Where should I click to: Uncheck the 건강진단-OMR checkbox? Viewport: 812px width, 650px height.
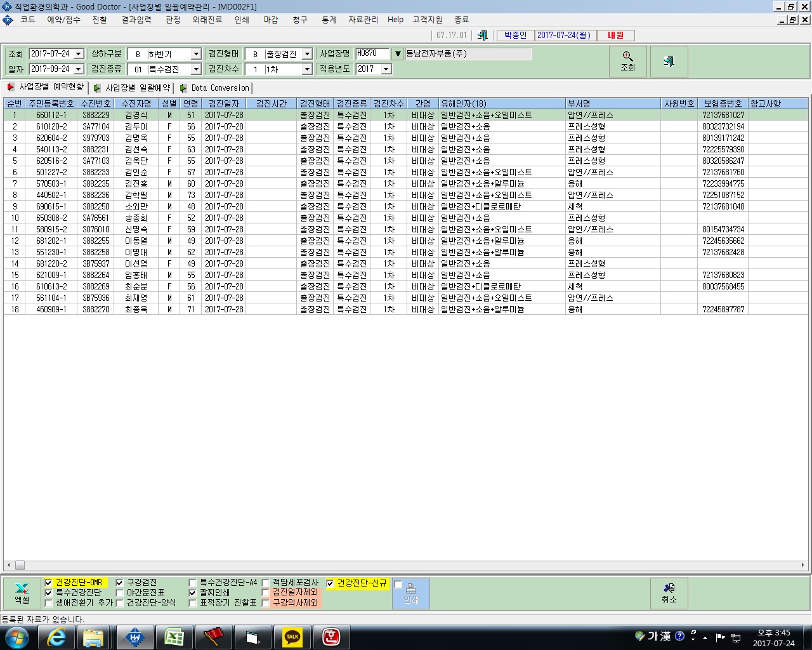pyautogui.click(x=48, y=583)
